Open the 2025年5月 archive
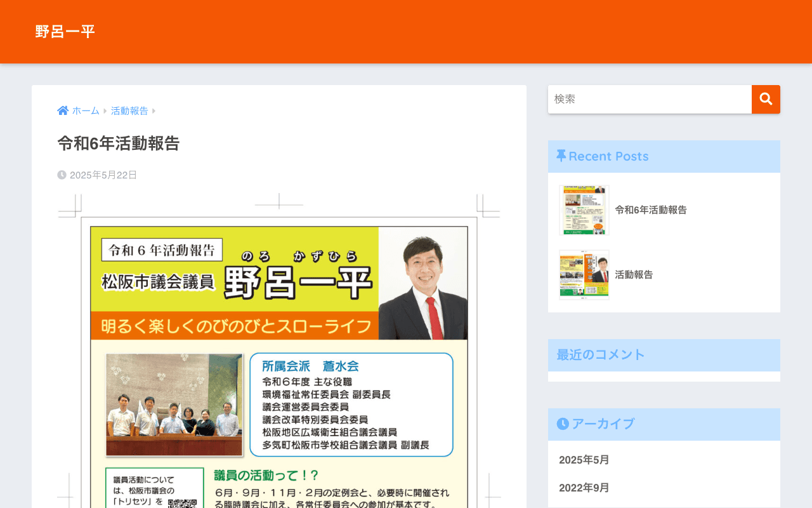Screen dimensions: 812x508 tap(584, 460)
